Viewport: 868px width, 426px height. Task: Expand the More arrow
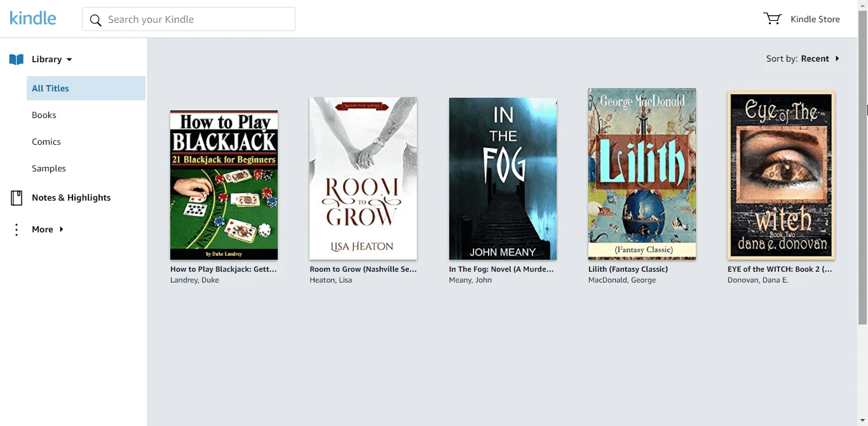tap(62, 229)
